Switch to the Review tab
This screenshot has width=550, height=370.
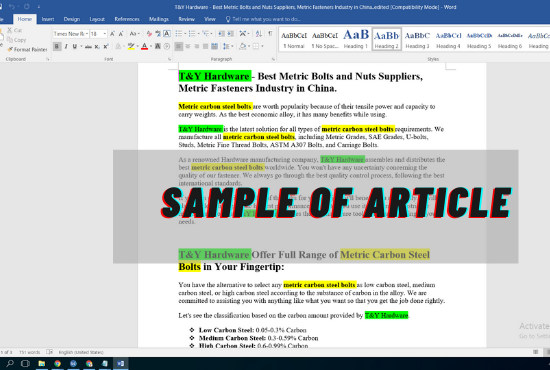186,19
